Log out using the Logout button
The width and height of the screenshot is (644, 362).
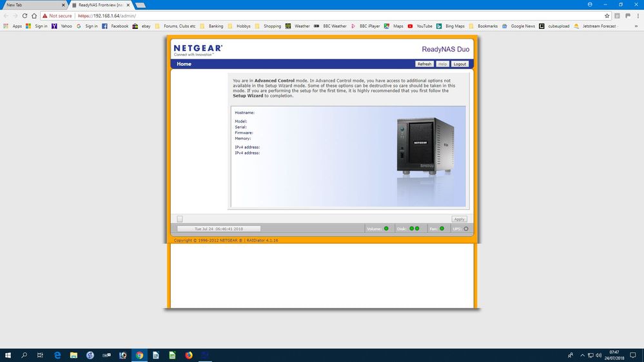(460, 64)
